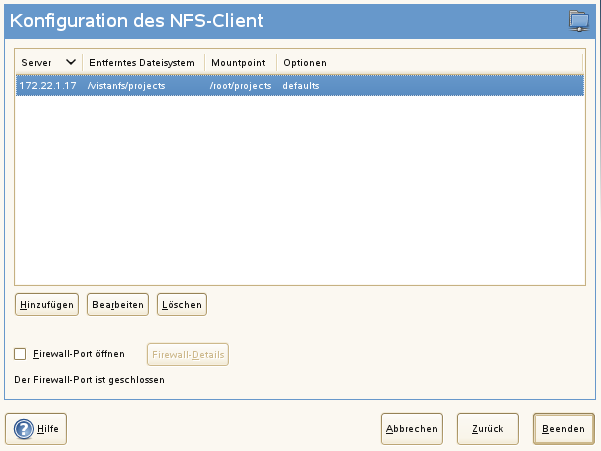Open the Firewall-Details button
Screen dimensions: 601x451
point(188,354)
